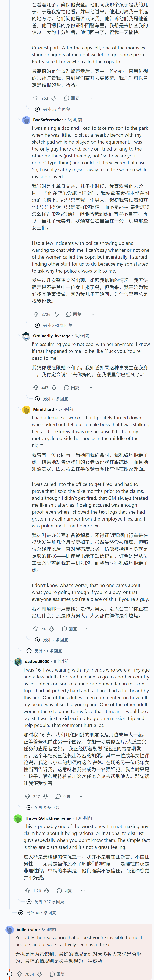The image size is (154, 980).
Task: Open more options on the 447-point comment
Action: point(90,388)
